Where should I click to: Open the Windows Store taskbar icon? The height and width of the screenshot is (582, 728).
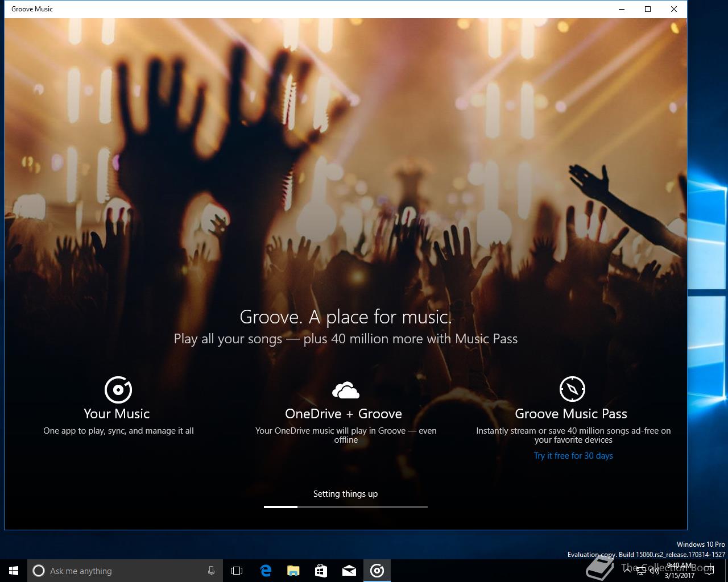tap(321, 571)
